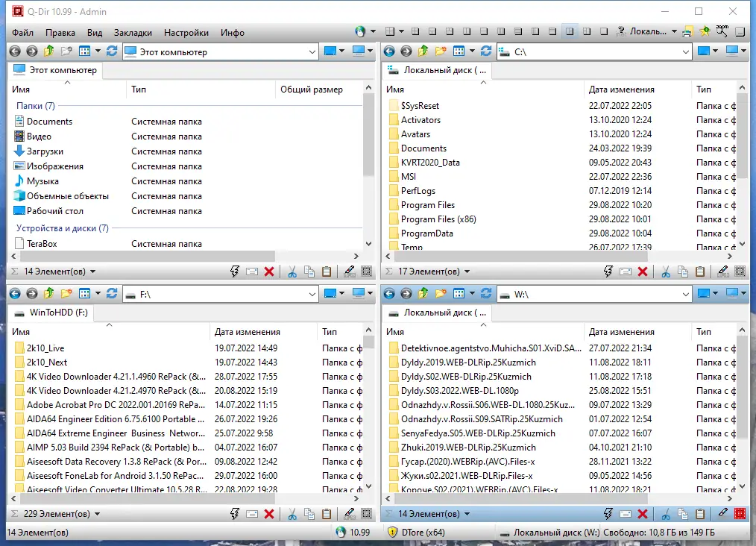Create new folder in the F:\ pane

point(66,294)
